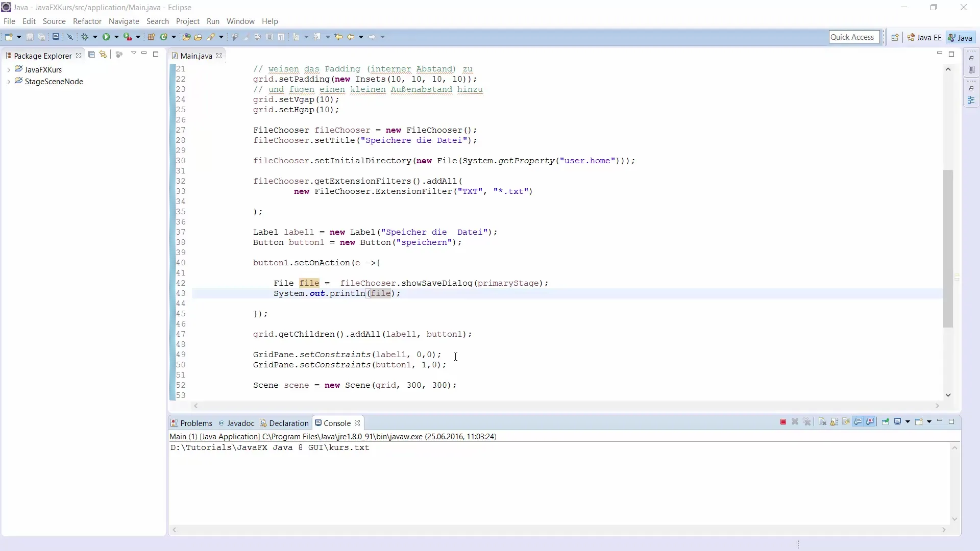Click the printed path D:\Tutorials\JavaFX Java 8 GUI\kurs.txt
980x551 pixels.
click(x=269, y=447)
